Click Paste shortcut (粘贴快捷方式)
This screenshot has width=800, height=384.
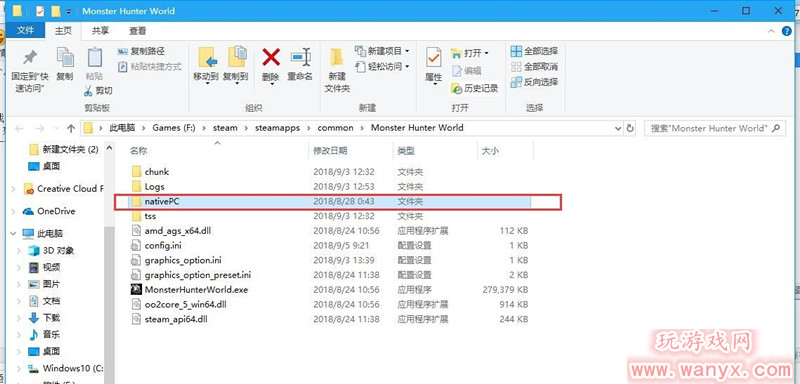pos(149,66)
